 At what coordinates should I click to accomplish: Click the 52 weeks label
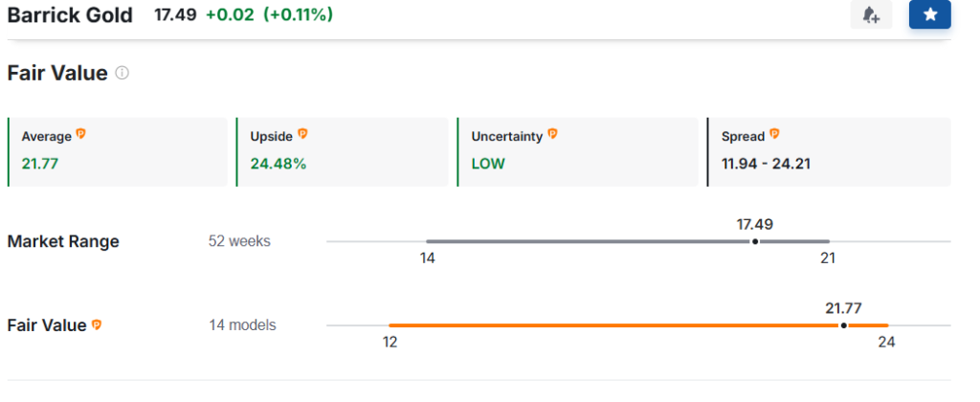pyautogui.click(x=240, y=241)
